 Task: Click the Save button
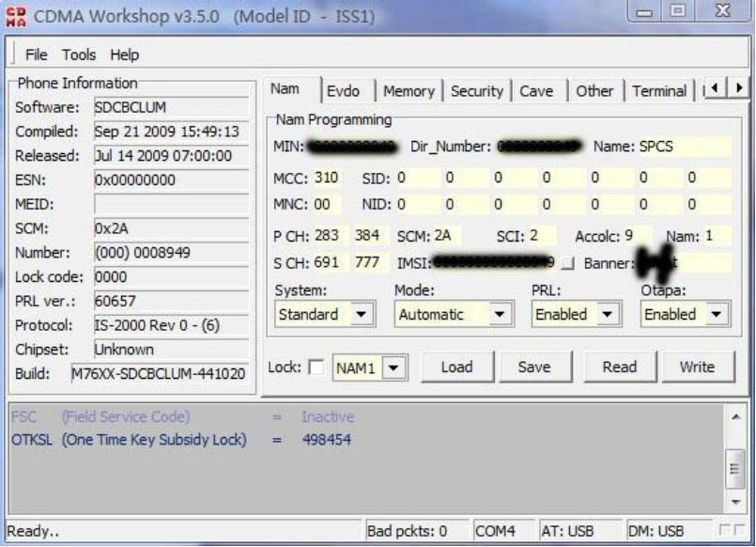534,367
